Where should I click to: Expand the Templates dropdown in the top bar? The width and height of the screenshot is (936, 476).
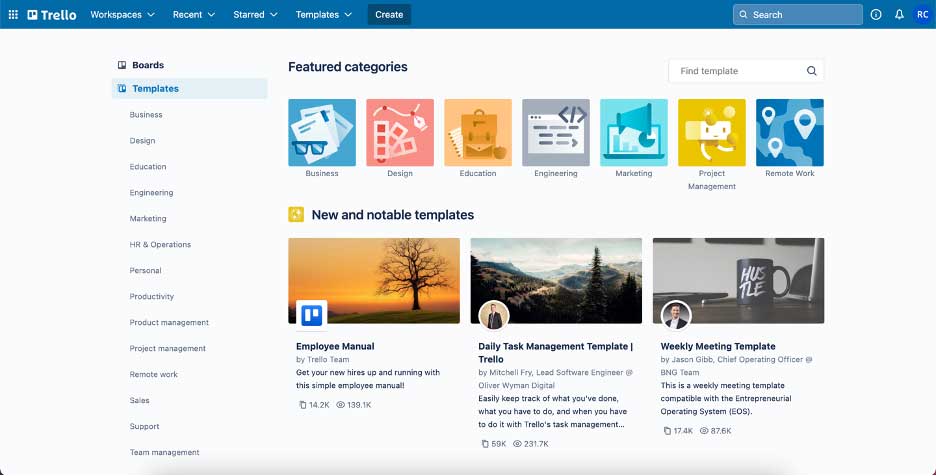(x=324, y=14)
